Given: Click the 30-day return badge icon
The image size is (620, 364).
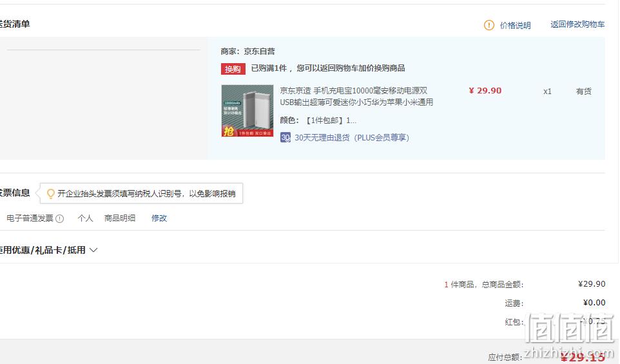Looking at the screenshot, I should coord(285,137).
